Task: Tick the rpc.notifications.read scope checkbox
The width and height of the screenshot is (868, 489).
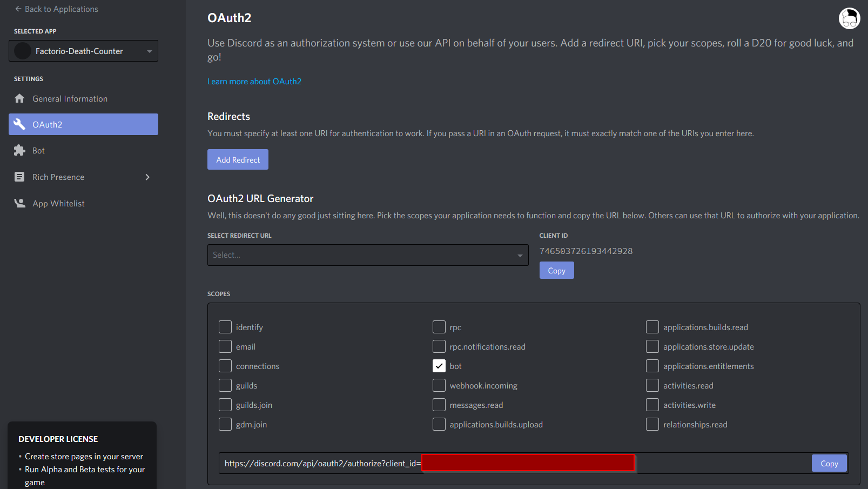Action: point(439,346)
